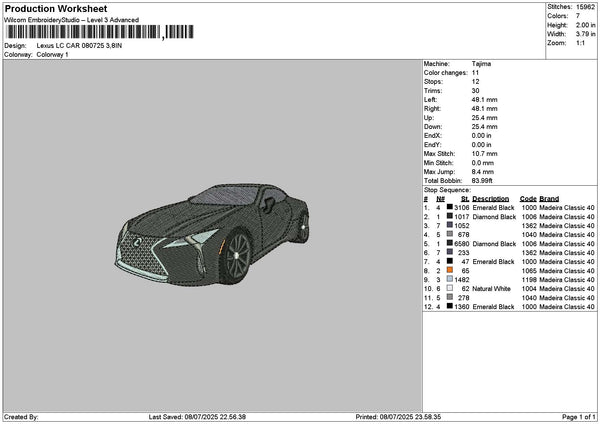The height and width of the screenshot is (424, 600).
Task: Click the Lexus car embroidery design preview
Action: (x=212, y=234)
